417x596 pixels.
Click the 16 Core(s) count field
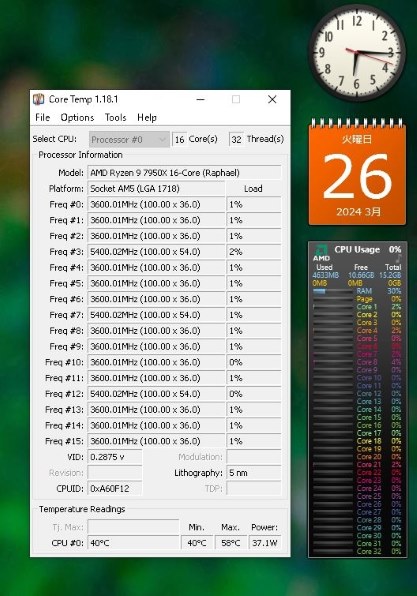point(179,139)
